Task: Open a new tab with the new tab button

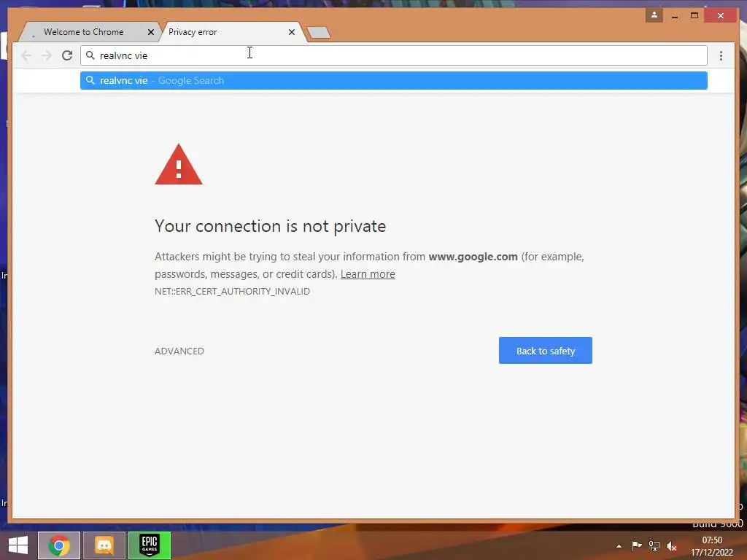Action: click(319, 32)
